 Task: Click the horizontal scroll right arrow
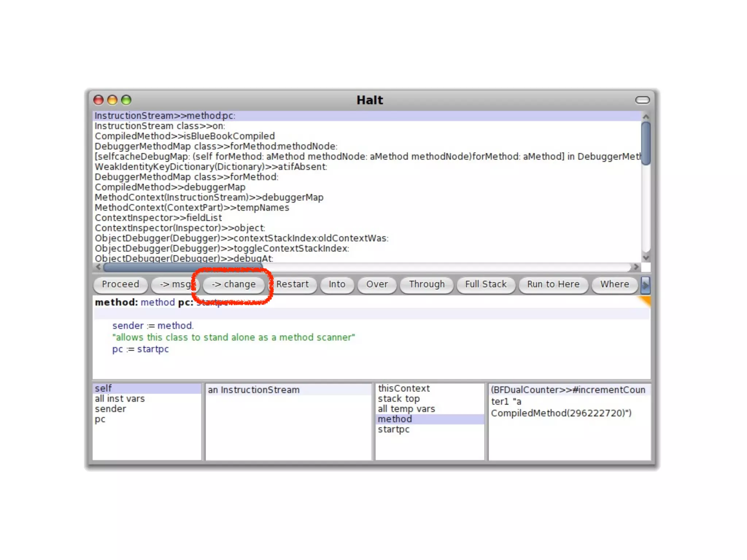tap(636, 267)
